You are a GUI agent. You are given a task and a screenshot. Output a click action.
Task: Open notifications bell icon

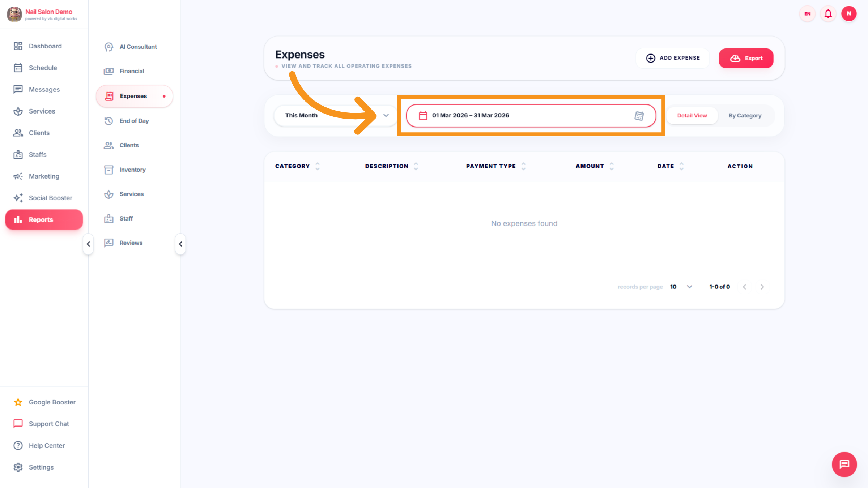click(828, 14)
